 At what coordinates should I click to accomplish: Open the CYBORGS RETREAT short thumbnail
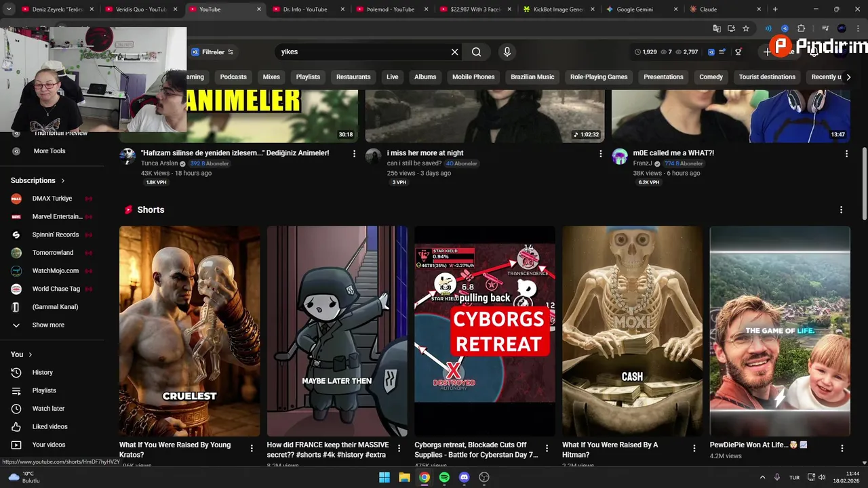click(485, 331)
